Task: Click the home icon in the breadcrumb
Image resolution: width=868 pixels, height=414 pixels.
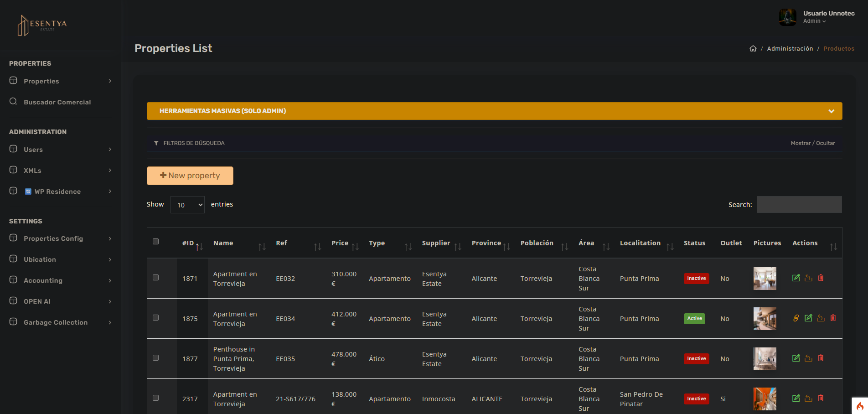Action: click(753, 49)
